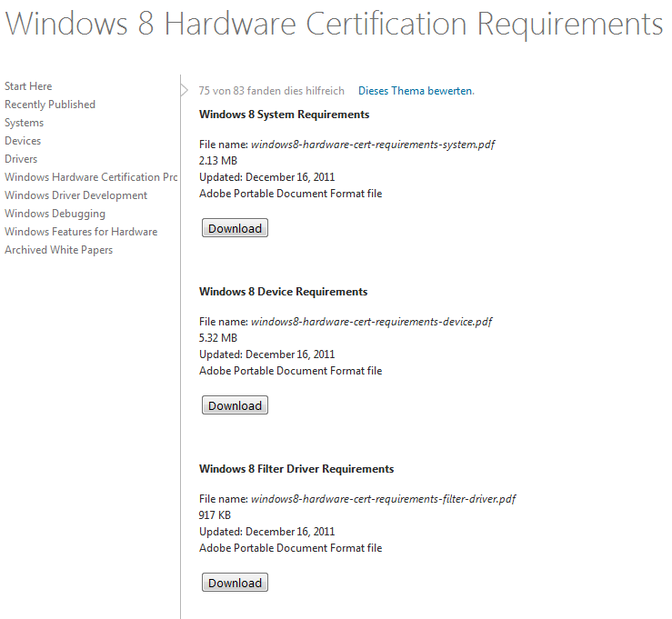This screenshot has width=672, height=619.
Task: Go to Recently Published in sidebar
Action: [x=50, y=105]
